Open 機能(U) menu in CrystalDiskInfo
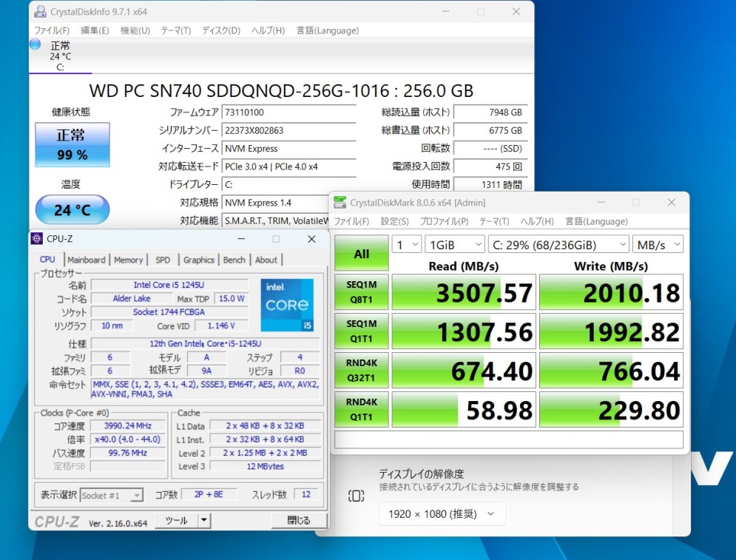This screenshot has width=736, height=560. pyautogui.click(x=135, y=30)
